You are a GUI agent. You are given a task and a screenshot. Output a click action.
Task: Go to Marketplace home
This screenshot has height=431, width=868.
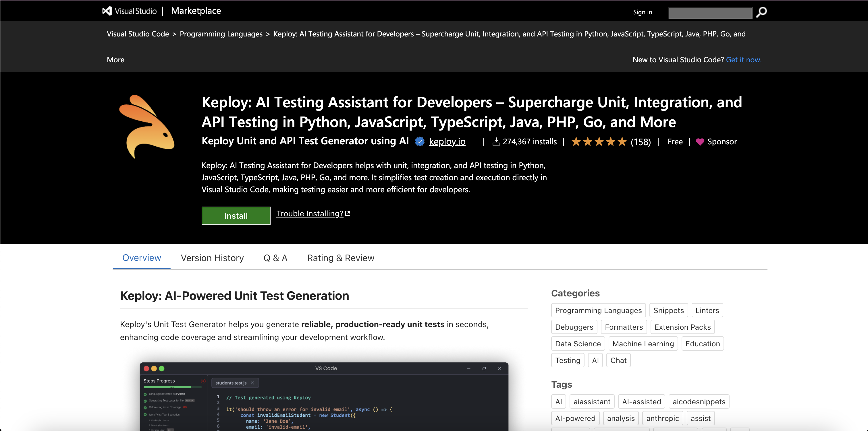point(196,11)
